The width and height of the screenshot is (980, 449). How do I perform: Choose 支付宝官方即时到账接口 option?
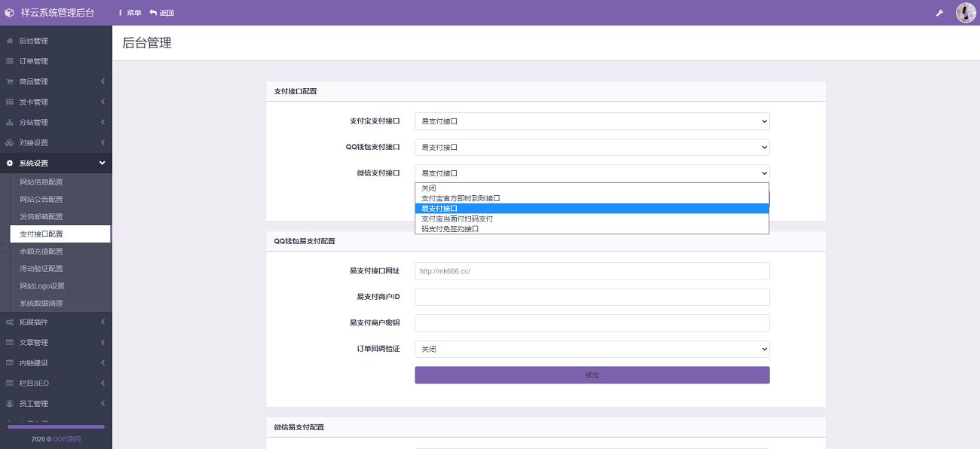(x=592, y=198)
